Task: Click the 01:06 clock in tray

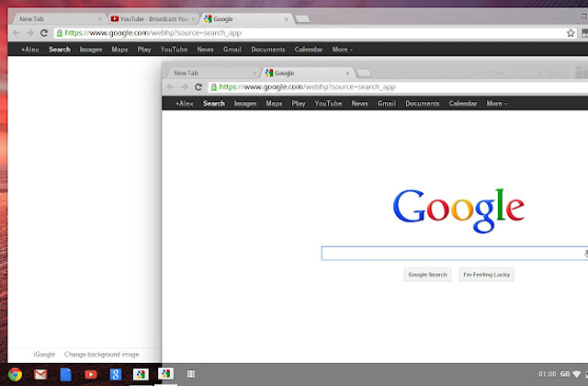Action: [x=548, y=374]
